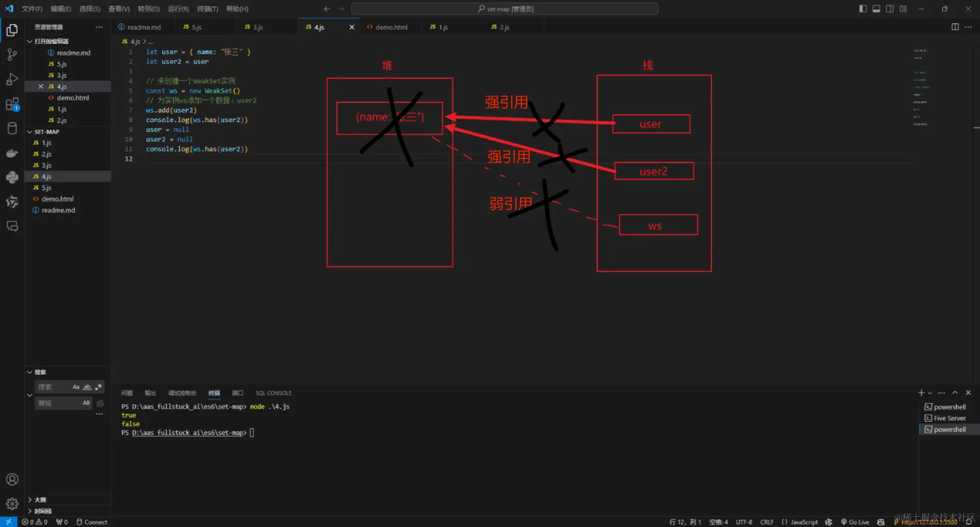
Task: Toggle preserve case in replace box
Action: [x=86, y=403]
